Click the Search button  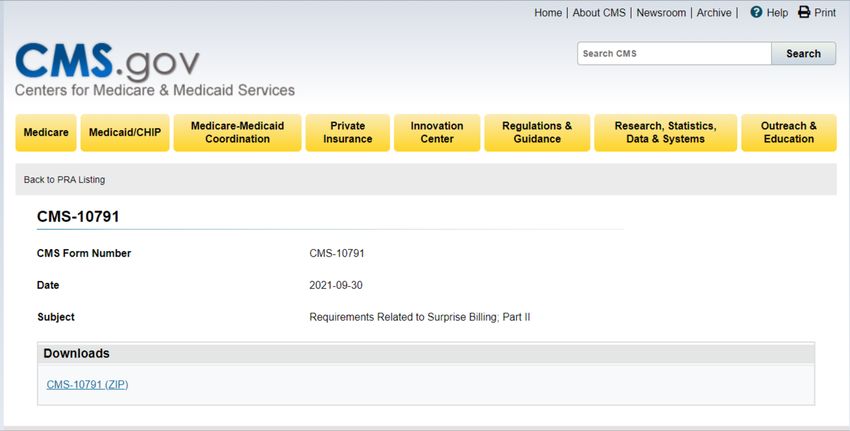pyautogui.click(x=803, y=54)
